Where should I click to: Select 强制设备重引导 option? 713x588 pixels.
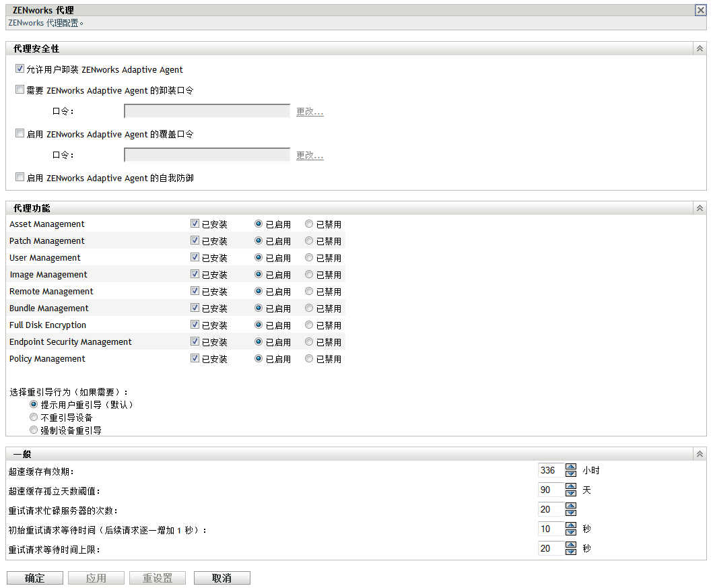coord(33,430)
